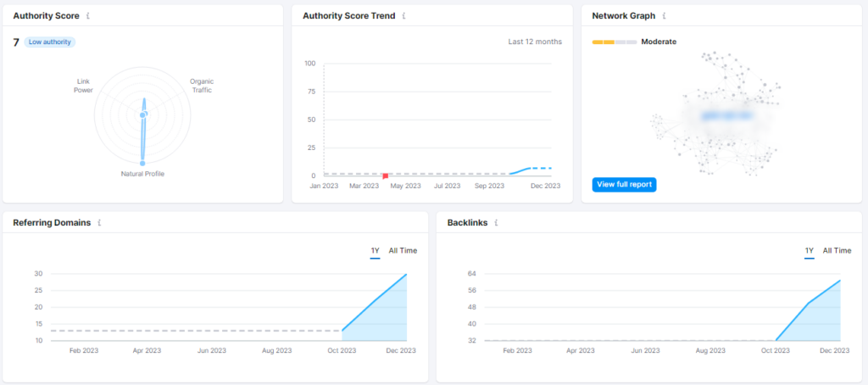Click Link Power radar label
Image resolution: width=868 pixels, height=385 pixels.
pyautogui.click(x=84, y=86)
